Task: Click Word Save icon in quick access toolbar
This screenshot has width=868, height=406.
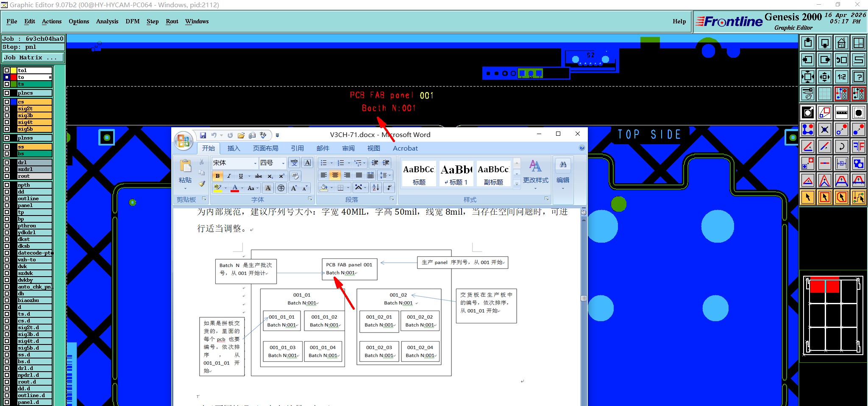Action: 203,135
